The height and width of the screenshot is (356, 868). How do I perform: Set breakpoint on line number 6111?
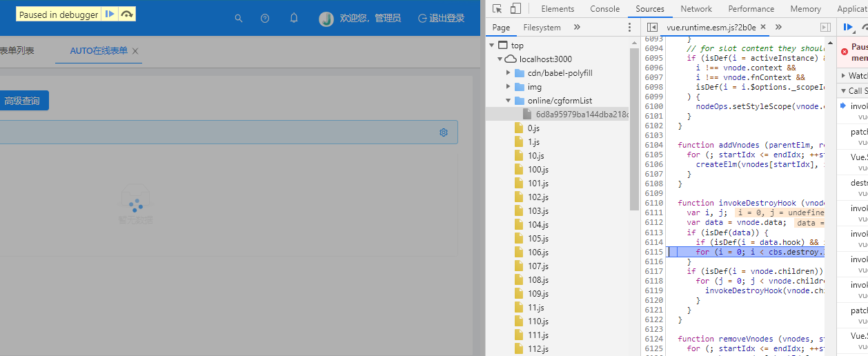tap(653, 212)
